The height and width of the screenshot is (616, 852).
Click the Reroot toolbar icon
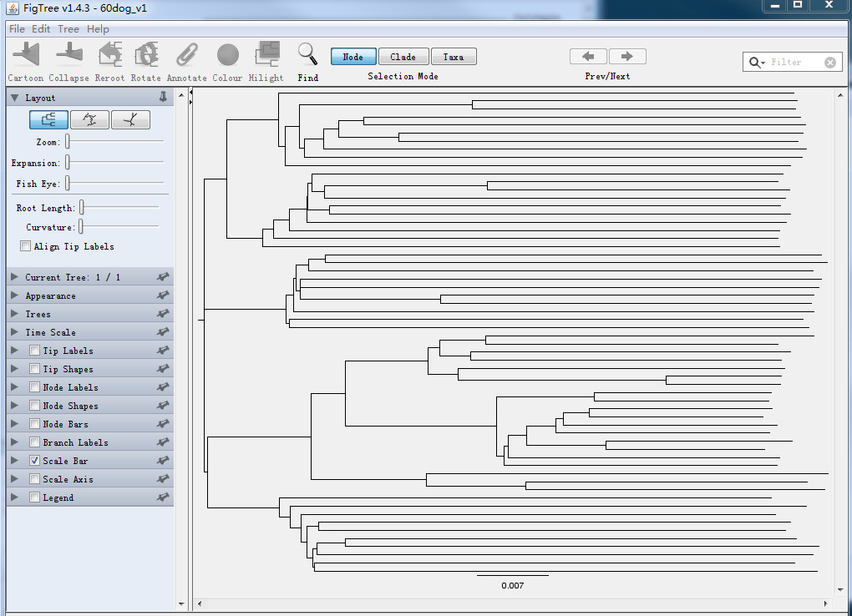pos(109,54)
